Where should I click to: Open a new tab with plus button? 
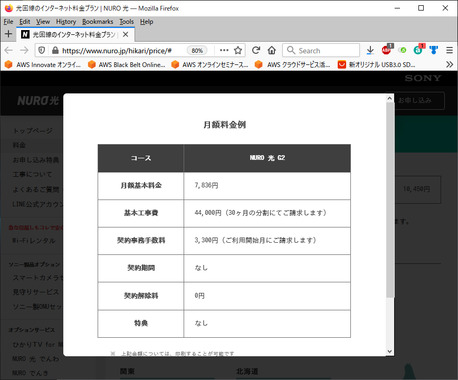click(x=8, y=34)
